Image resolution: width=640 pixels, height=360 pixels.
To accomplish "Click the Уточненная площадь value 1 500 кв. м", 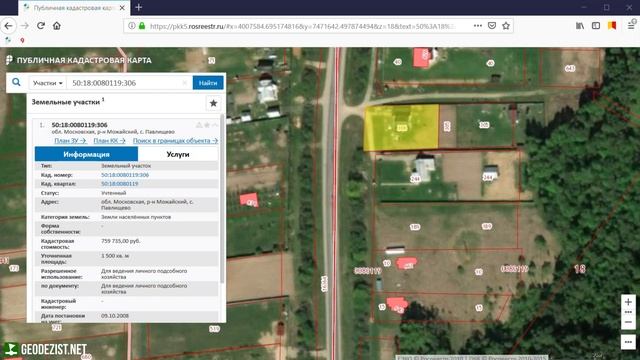I will click(115, 256).
